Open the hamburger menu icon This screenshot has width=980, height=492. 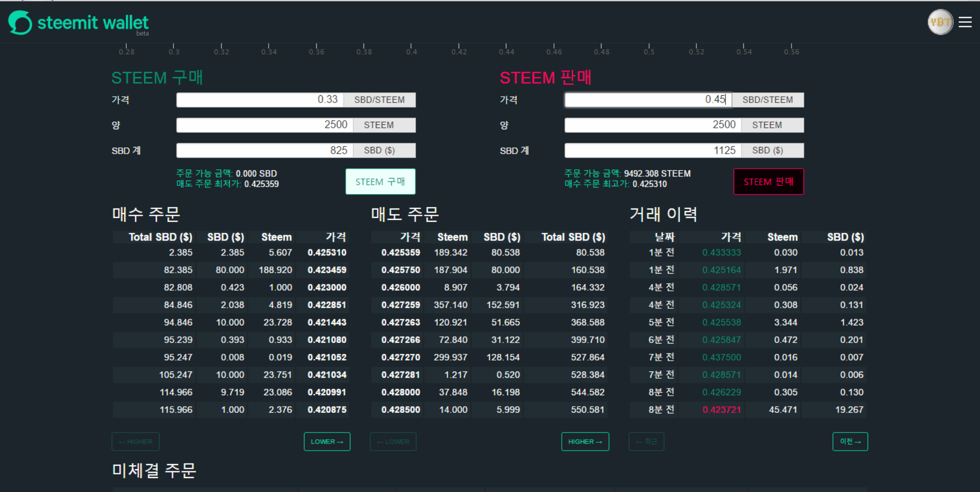coord(965,22)
